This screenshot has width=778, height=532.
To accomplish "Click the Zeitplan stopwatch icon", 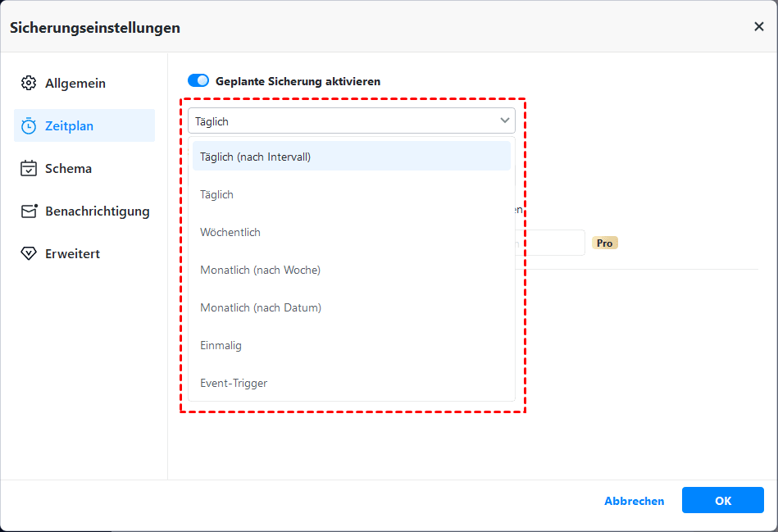I will [x=29, y=126].
